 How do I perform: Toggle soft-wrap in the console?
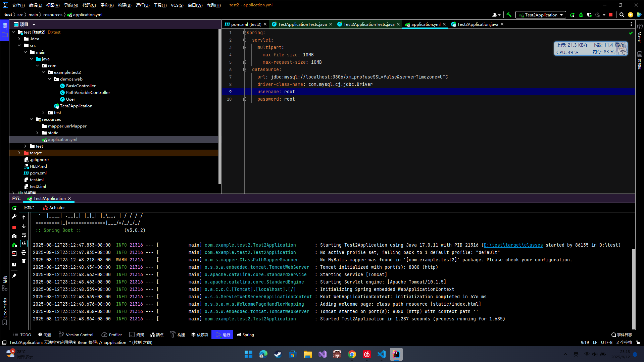pos(24,235)
